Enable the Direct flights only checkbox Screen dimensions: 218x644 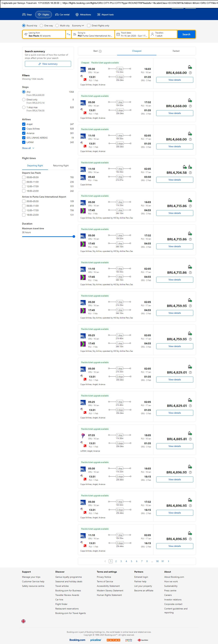[89, 26]
